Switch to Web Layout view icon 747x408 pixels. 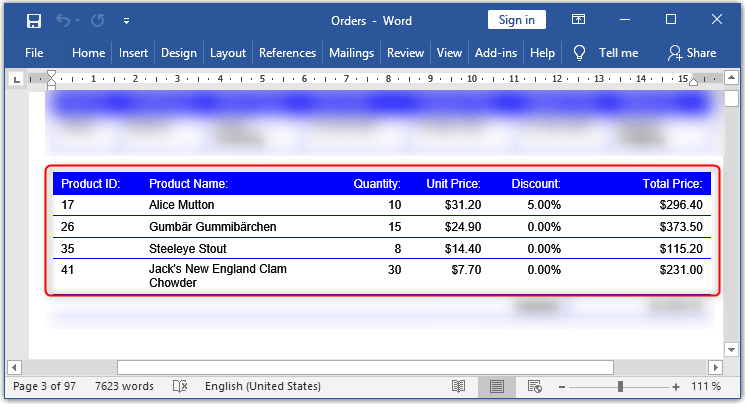click(535, 387)
